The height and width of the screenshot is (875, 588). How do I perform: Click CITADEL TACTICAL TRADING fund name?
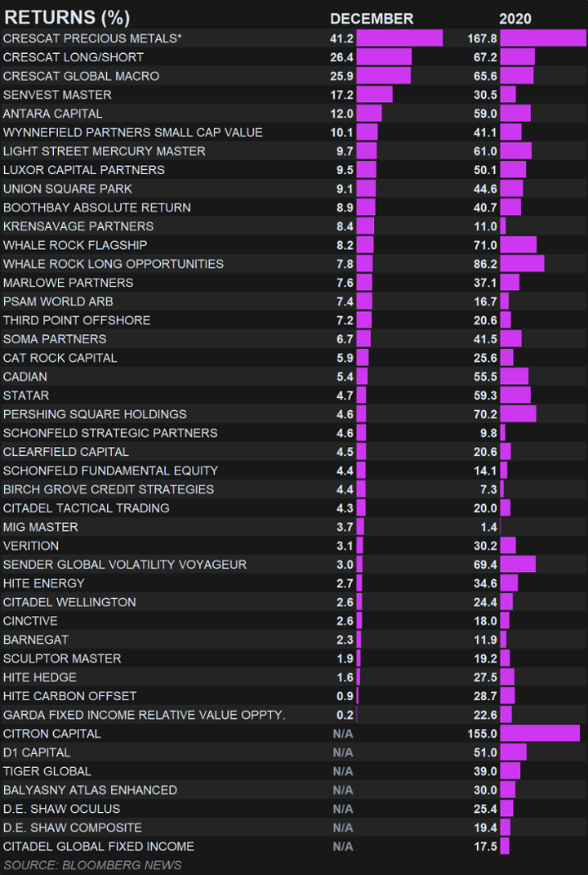(x=86, y=508)
